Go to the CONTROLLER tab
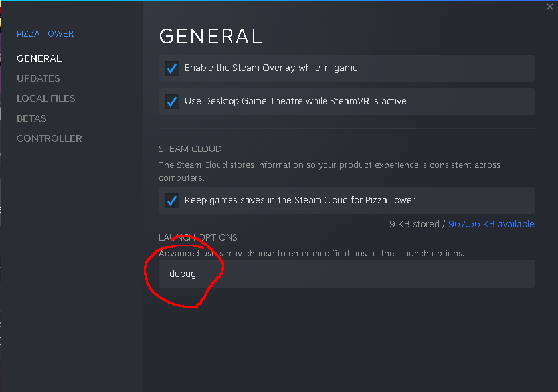Viewport: 558px width, 392px height. point(49,138)
